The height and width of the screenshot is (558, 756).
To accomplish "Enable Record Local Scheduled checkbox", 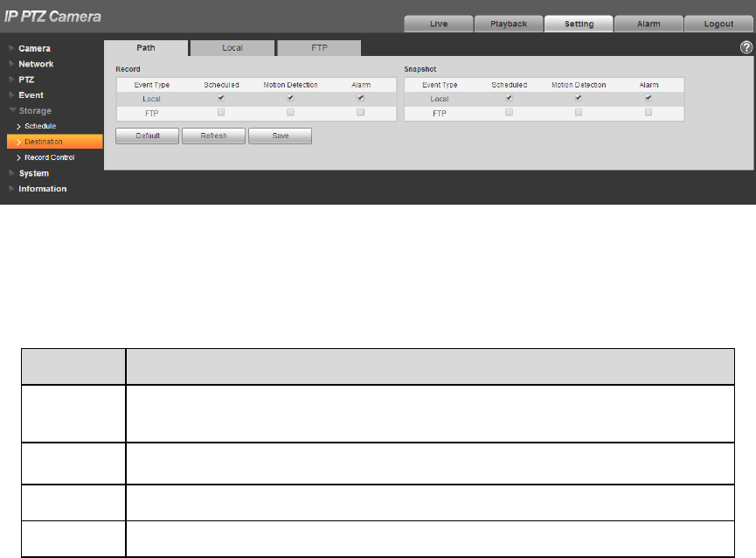I will coord(221,98).
